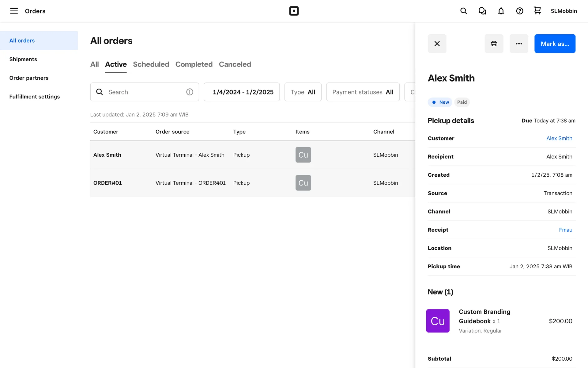Expand the Type All filter
This screenshot has height=368, width=588.
(x=303, y=92)
